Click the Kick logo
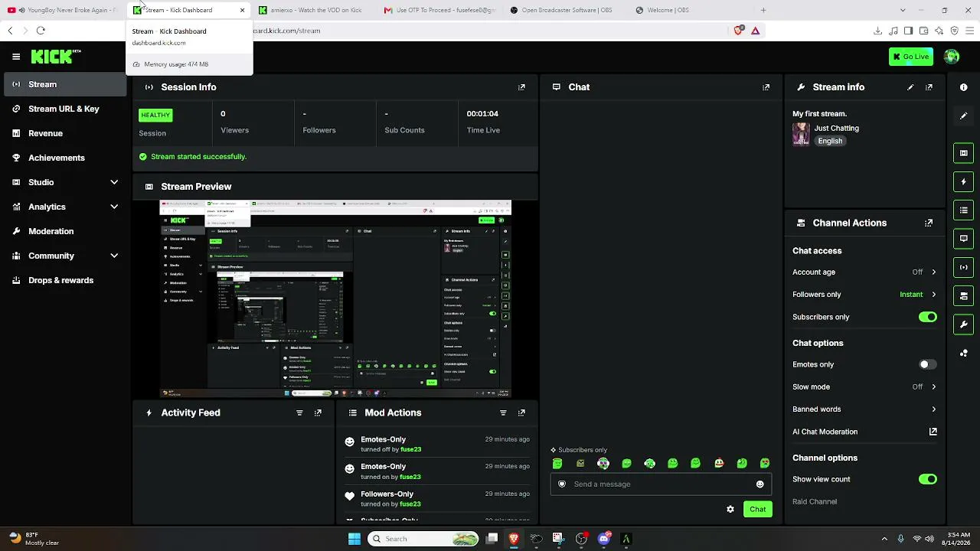The image size is (980, 551). pyautogui.click(x=55, y=57)
